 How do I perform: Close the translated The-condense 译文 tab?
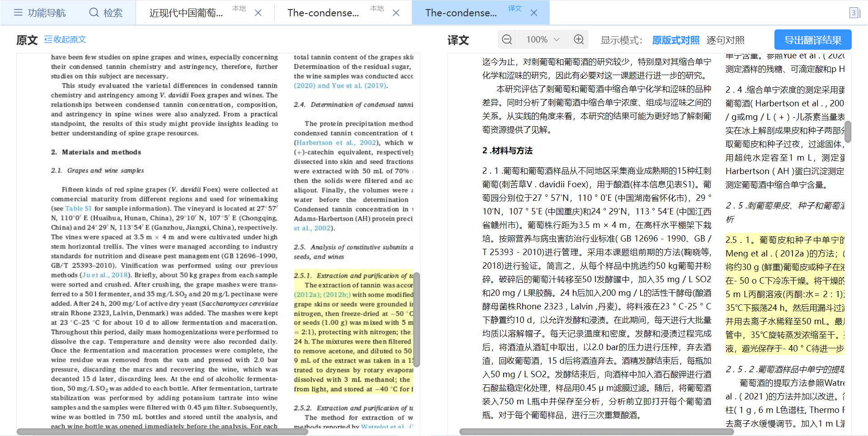[x=534, y=13]
